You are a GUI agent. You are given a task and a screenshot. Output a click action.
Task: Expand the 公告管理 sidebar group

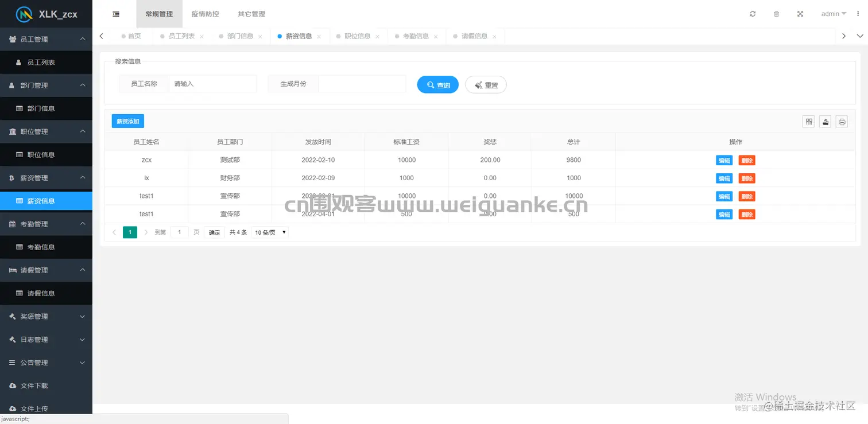[x=46, y=363]
